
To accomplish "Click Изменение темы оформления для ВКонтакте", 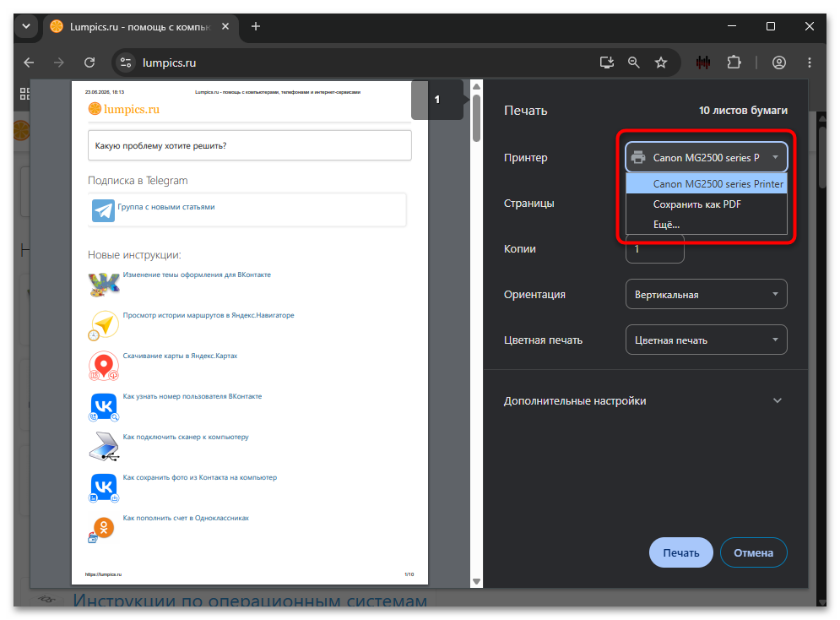I will pos(197,275).
